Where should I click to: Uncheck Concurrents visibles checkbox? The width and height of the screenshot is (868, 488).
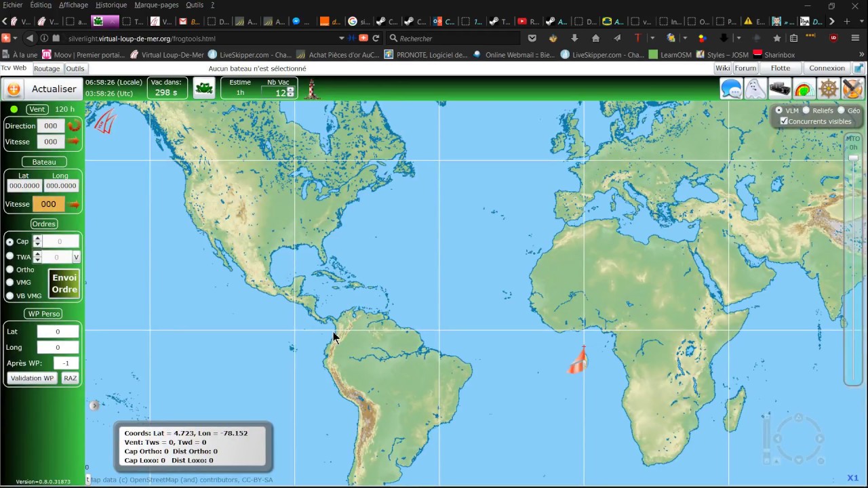click(x=784, y=121)
